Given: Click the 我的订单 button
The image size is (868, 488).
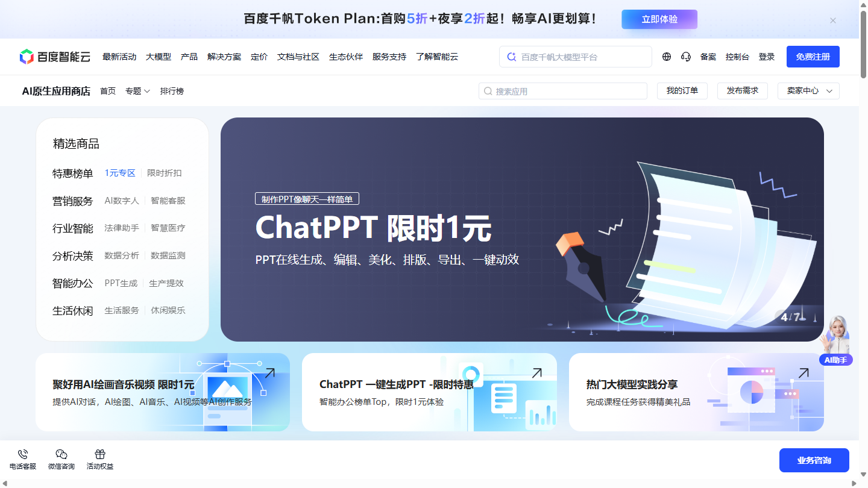Looking at the screenshot, I should (x=682, y=91).
